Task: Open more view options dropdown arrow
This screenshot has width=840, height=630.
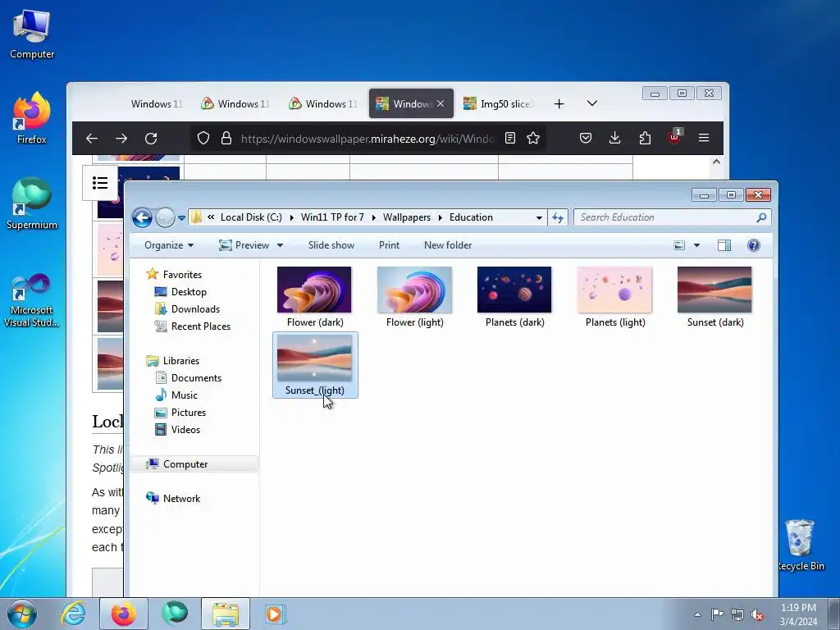Action: [697, 245]
